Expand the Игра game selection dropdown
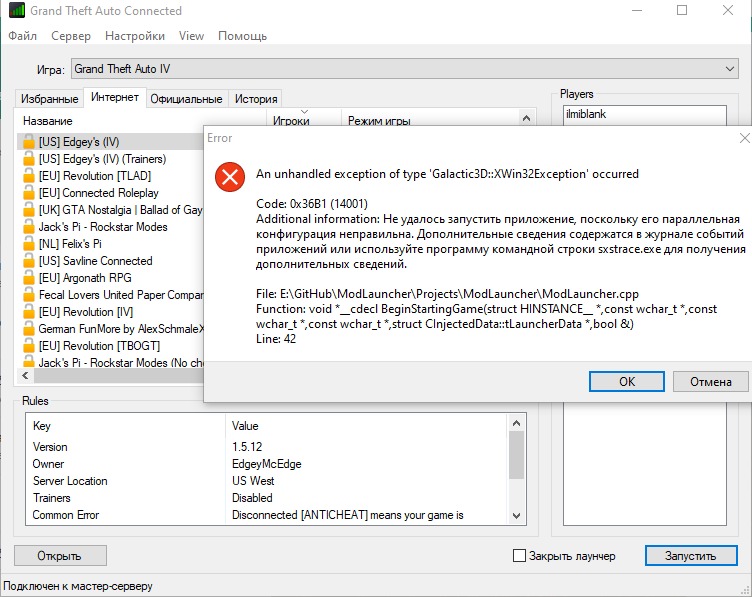Viewport: 752px width, 597px height. [729, 70]
